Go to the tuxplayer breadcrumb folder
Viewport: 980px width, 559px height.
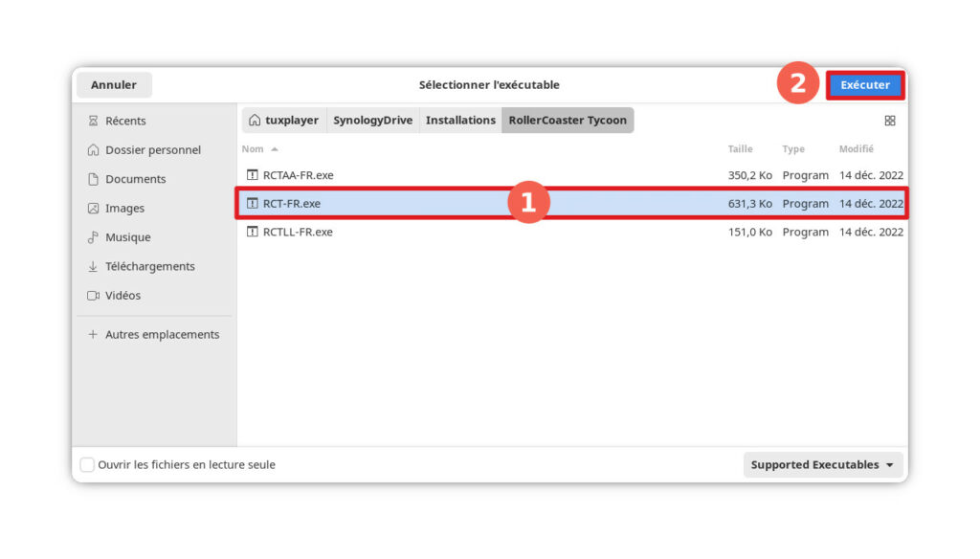284,121
